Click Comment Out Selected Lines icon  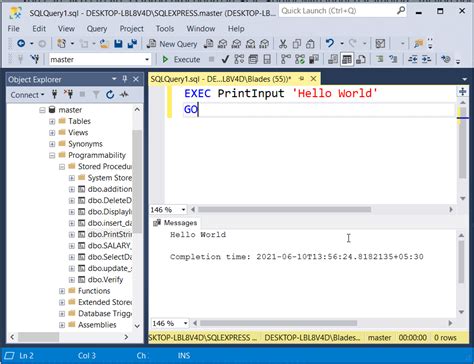[x=379, y=59]
